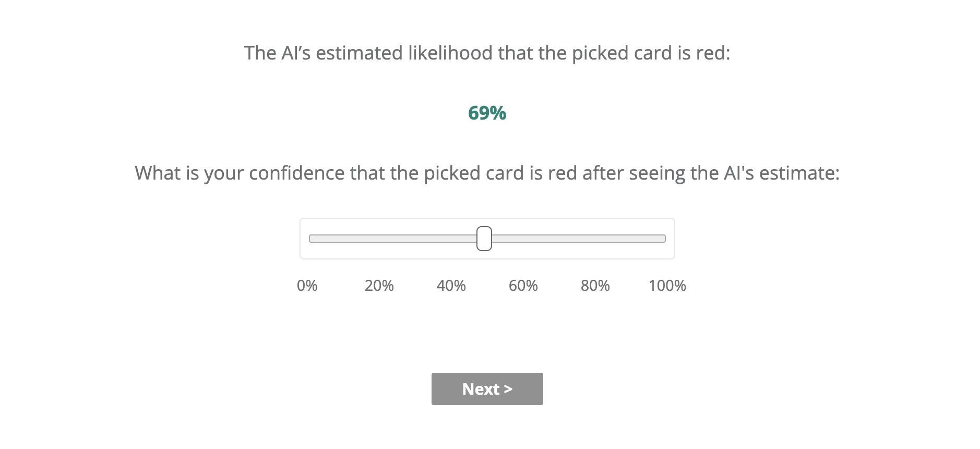This screenshot has height=449, width=980.
Task: Click the slider track above the 40% label
Action: tap(452, 239)
